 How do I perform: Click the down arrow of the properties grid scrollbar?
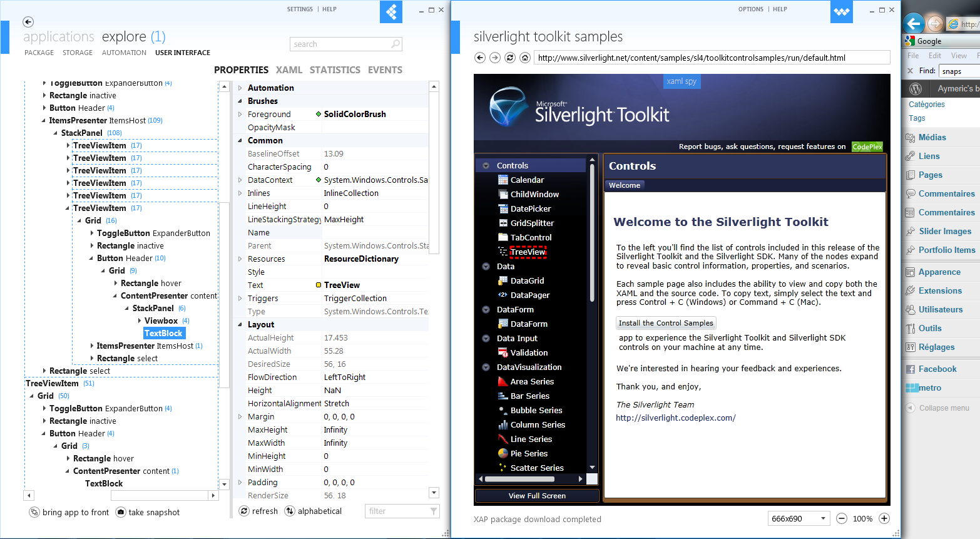point(434,493)
